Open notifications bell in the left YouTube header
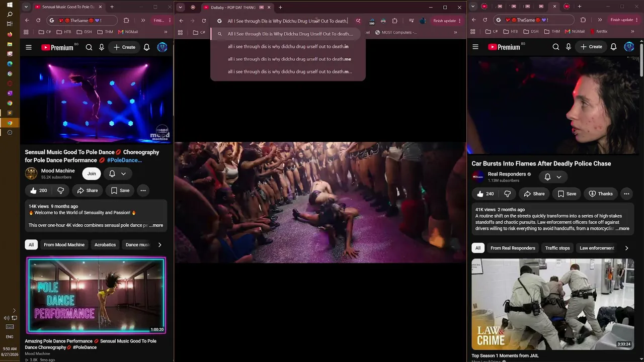Screen dimensions: 644x362 (146, 47)
